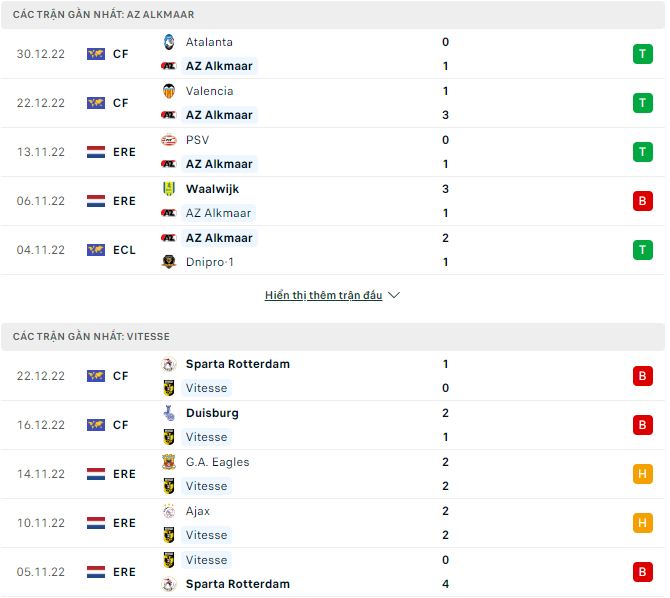The width and height of the screenshot is (670, 598).
Task: Open 'Hiển thị thêm trận đấu' link
Action: coord(323,296)
